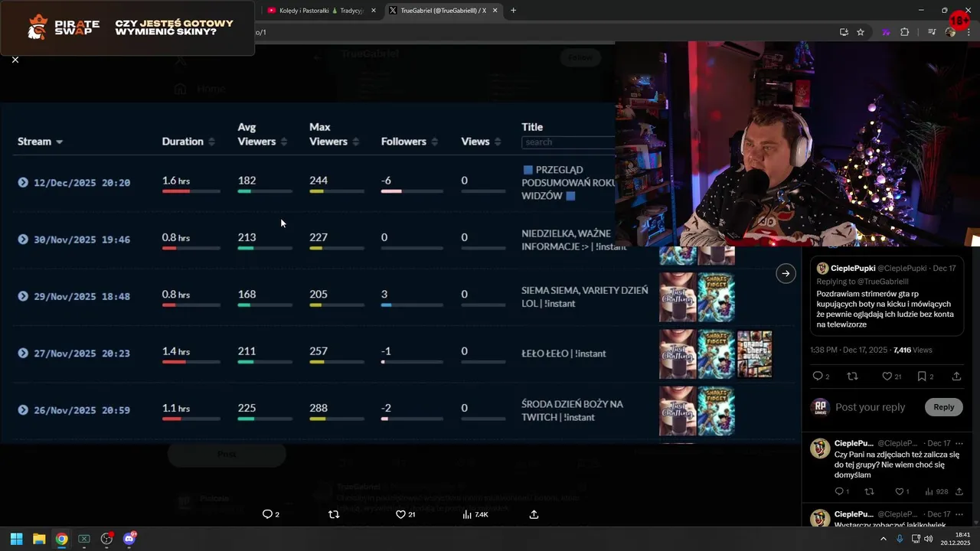Expand the 29/Nov/2025 18:48 stream row
Image resolution: width=980 pixels, height=551 pixels.
(23, 296)
